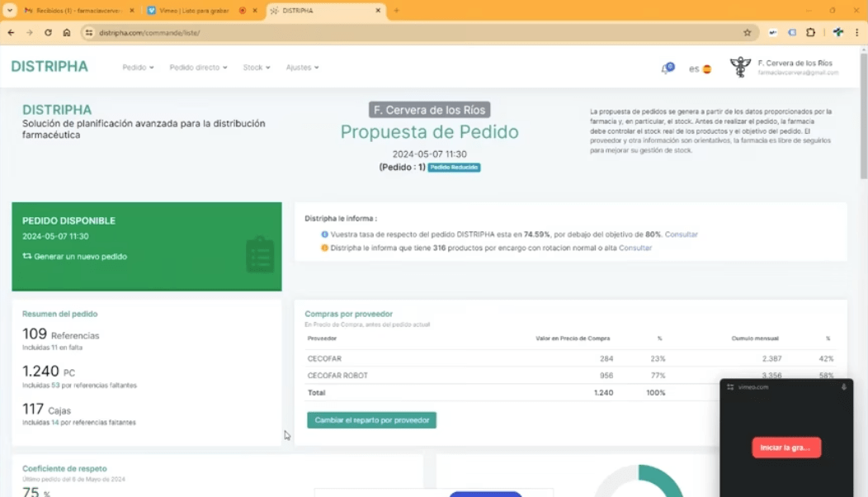Open a new browser tab
Screen dimensions: 868x497
pyautogui.click(x=396, y=11)
